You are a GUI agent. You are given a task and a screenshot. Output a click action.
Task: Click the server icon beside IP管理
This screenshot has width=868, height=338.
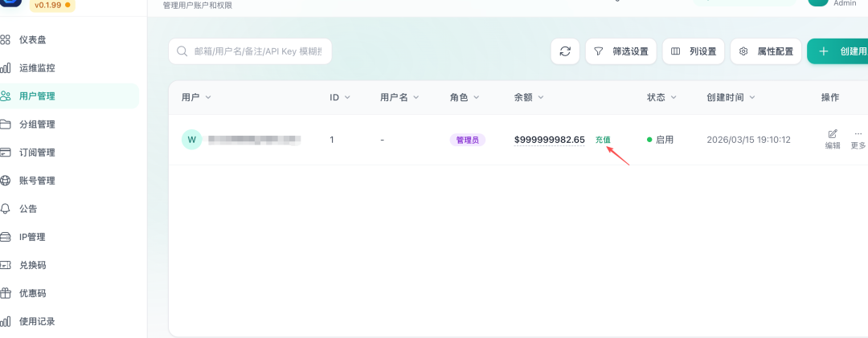point(5,238)
